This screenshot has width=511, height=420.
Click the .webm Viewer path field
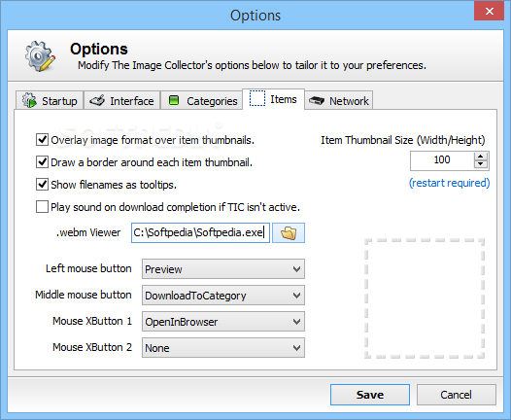[x=200, y=232]
